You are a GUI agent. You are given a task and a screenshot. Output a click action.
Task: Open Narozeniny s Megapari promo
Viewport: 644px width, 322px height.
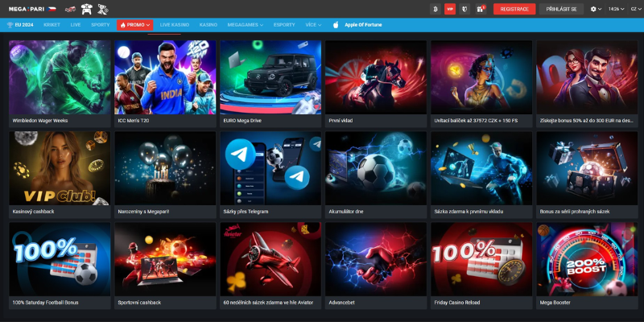tap(165, 175)
